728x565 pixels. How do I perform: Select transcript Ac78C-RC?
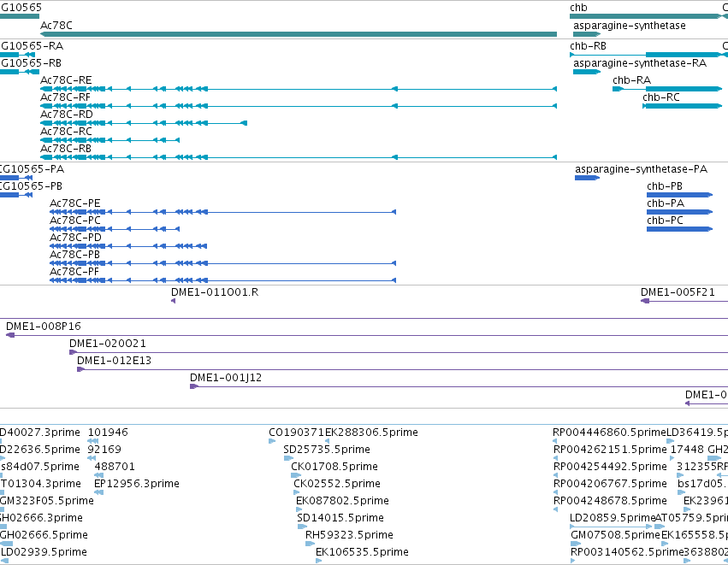(x=110, y=140)
